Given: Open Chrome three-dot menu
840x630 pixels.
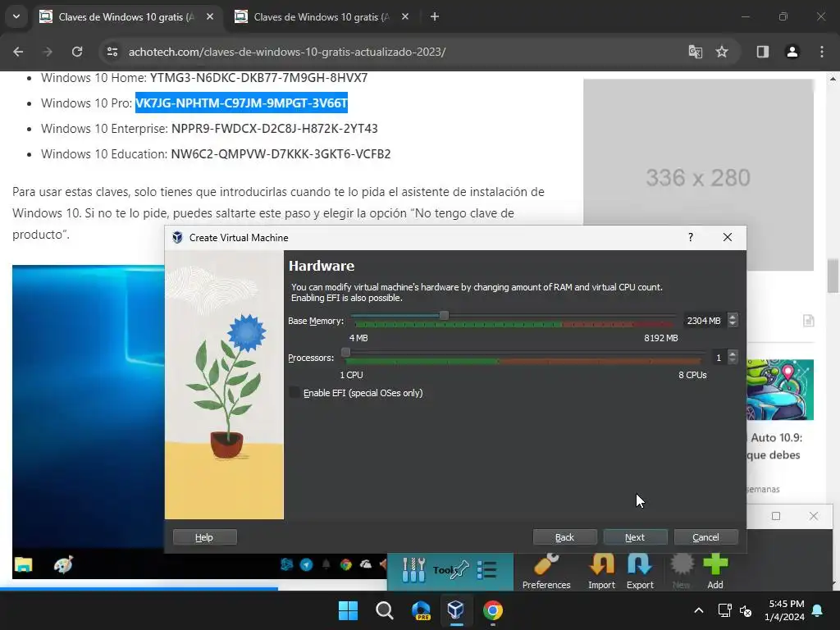Looking at the screenshot, I should 822,52.
